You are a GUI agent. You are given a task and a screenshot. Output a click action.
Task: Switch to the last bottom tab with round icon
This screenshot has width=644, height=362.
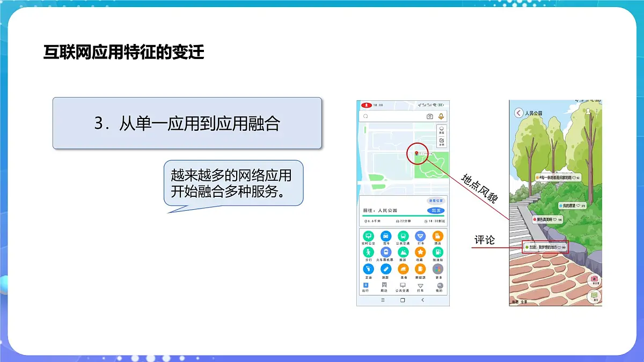[439, 287]
